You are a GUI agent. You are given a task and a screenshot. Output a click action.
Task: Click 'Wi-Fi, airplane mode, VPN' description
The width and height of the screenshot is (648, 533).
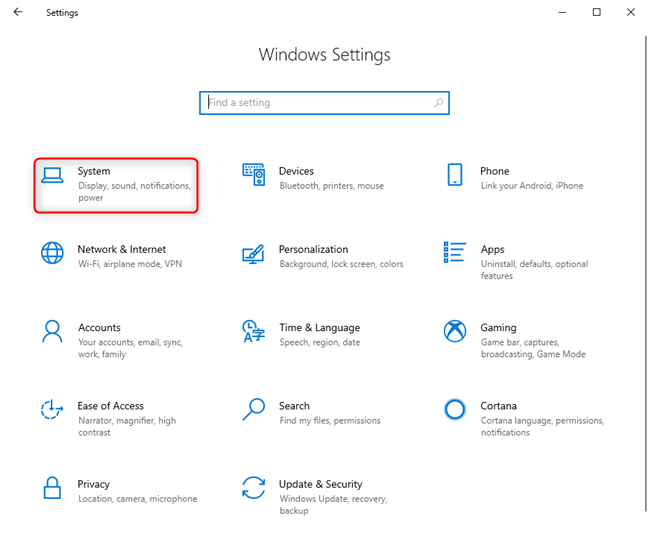(x=130, y=264)
